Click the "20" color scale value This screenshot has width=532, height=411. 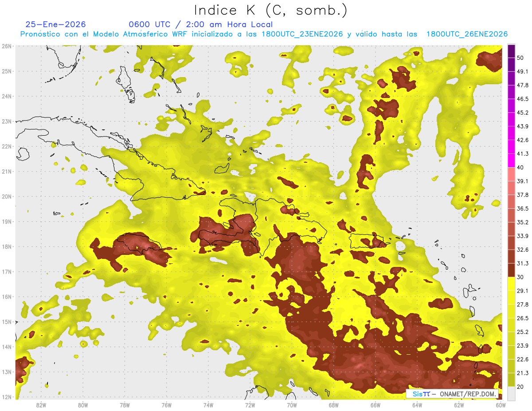coord(520,387)
